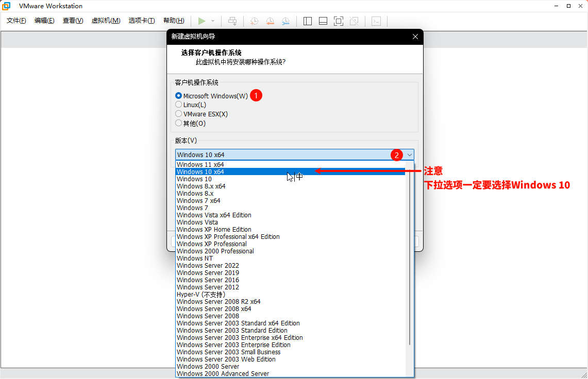
Task: Choose Windows Server 2019 option
Action: pyautogui.click(x=290, y=273)
